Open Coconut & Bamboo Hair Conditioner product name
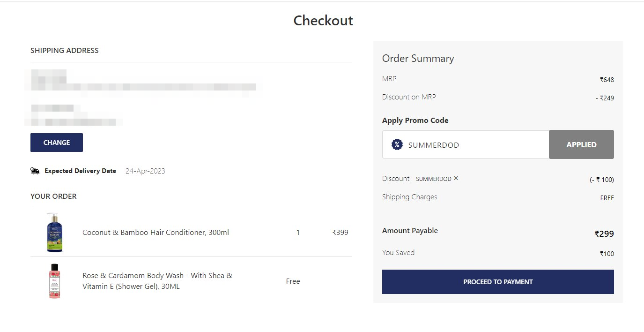 pyautogui.click(x=155, y=233)
